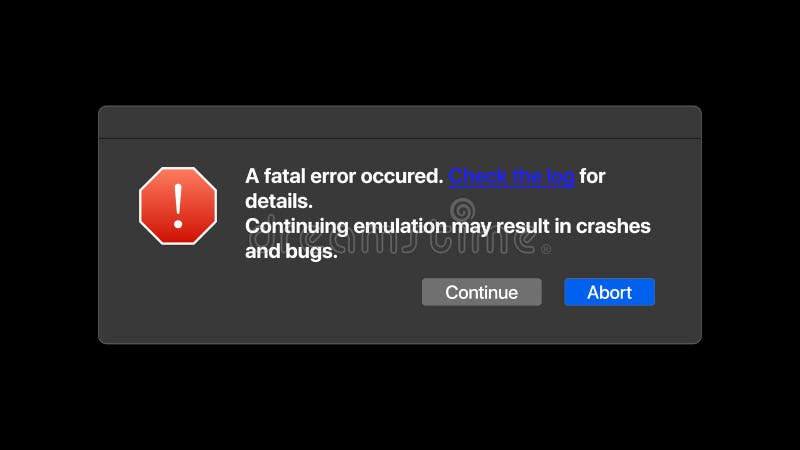This screenshot has width=800, height=450.
Task: Click the white exclamation mark in the stop sign
Action: click(178, 206)
